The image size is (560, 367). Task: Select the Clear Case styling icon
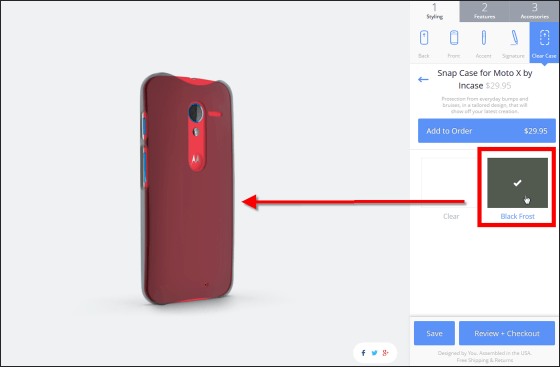[544, 42]
